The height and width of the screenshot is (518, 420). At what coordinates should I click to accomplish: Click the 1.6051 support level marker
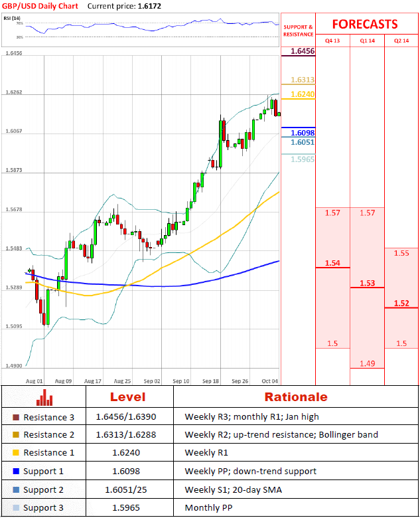(303, 142)
